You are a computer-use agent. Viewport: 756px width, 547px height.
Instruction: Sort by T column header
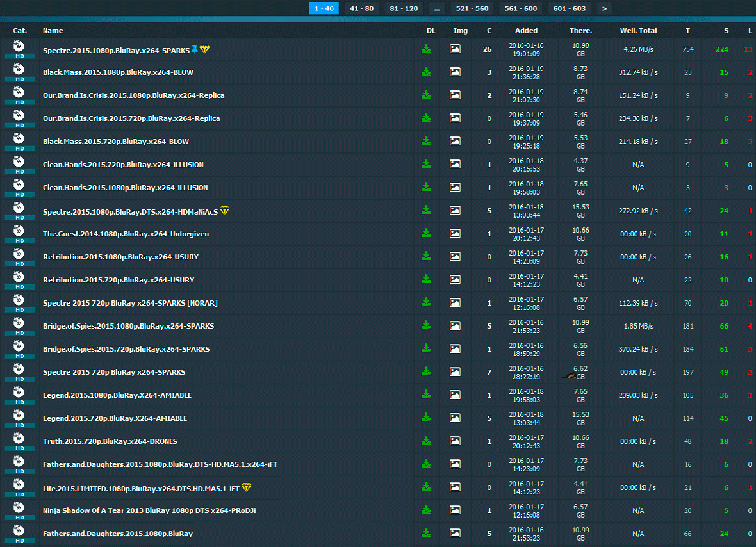click(x=687, y=30)
